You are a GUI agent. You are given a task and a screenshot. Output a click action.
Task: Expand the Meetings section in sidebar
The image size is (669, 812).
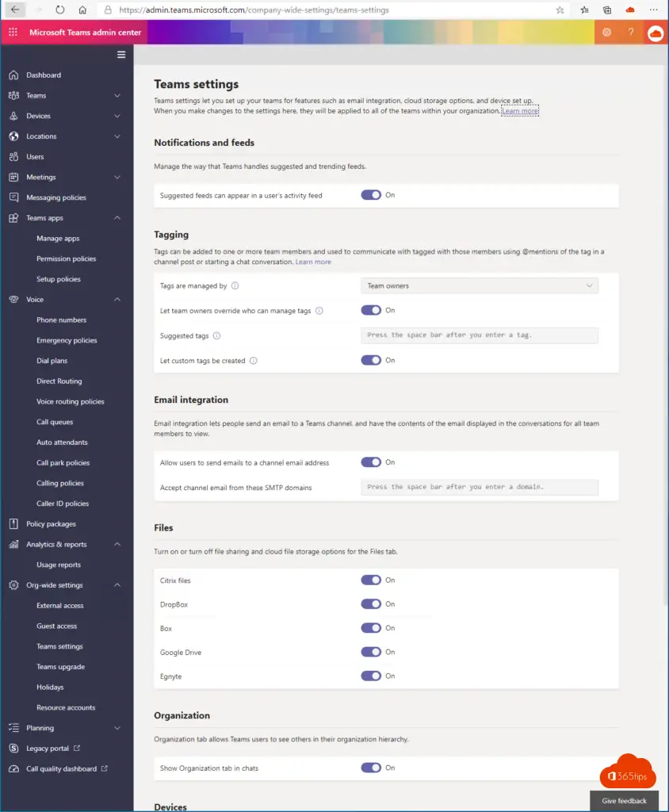[x=117, y=178]
